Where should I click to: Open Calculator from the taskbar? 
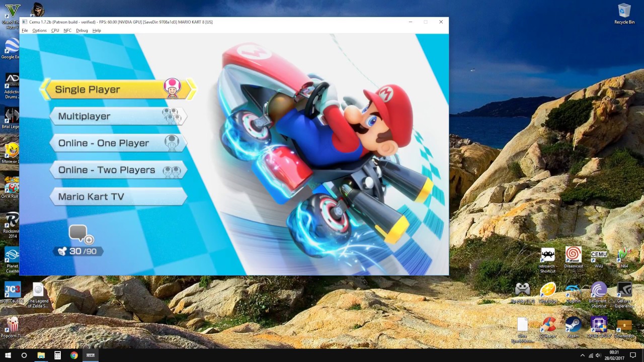click(x=57, y=355)
